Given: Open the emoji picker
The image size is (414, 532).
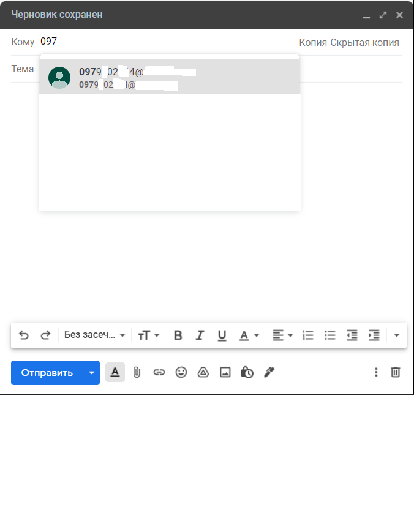Looking at the screenshot, I should (181, 372).
